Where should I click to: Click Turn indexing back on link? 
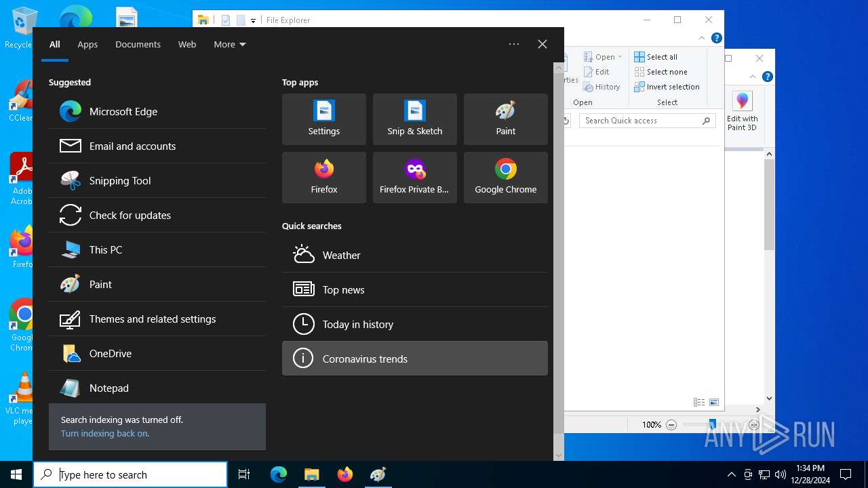(x=105, y=433)
